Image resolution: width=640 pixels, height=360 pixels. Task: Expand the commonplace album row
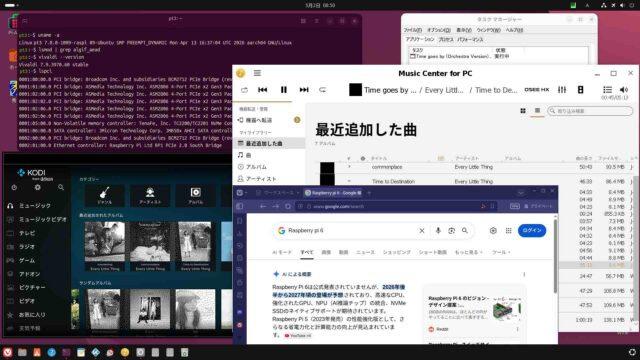click(349, 167)
